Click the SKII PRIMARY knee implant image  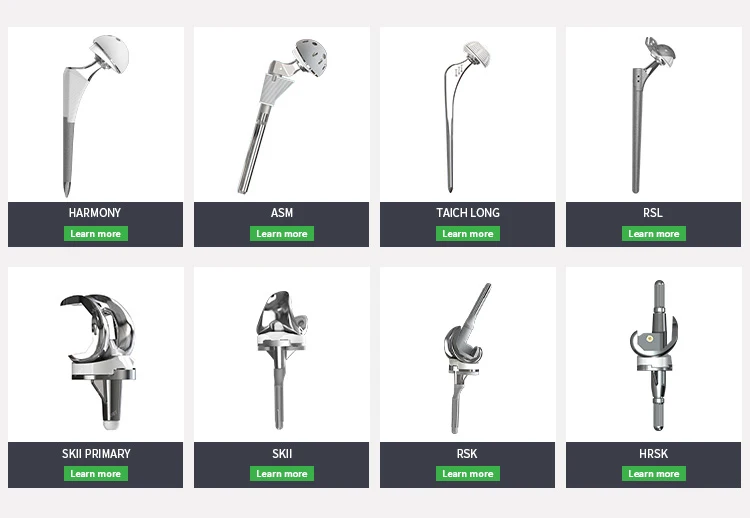click(99, 361)
